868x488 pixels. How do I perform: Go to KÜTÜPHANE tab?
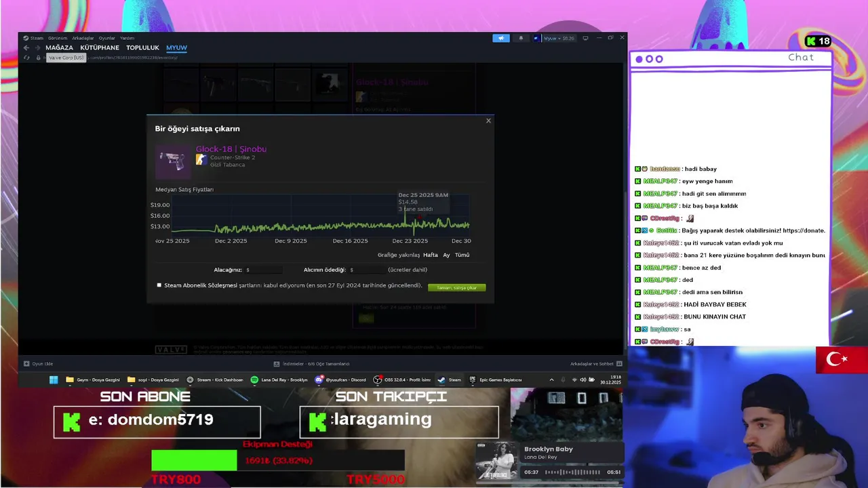(x=100, y=47)
